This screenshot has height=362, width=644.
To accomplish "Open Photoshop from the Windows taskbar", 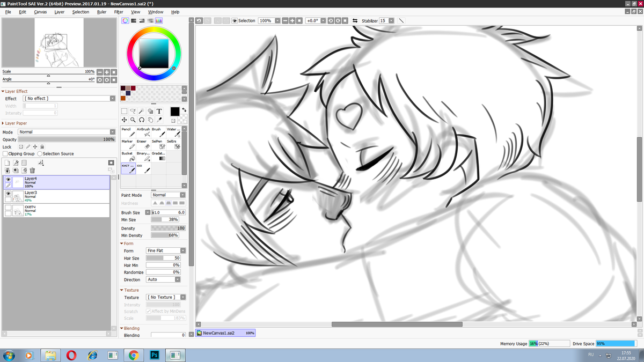I will [155, 355].
